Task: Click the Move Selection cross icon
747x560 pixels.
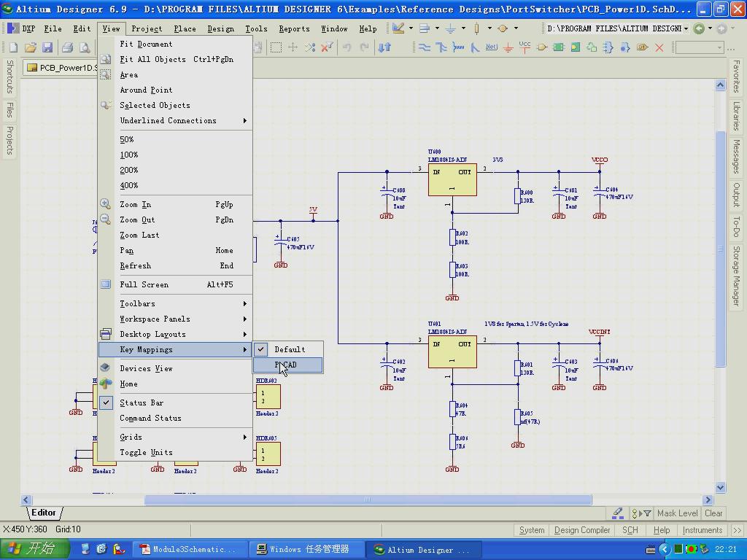Action: click(293, 47)
